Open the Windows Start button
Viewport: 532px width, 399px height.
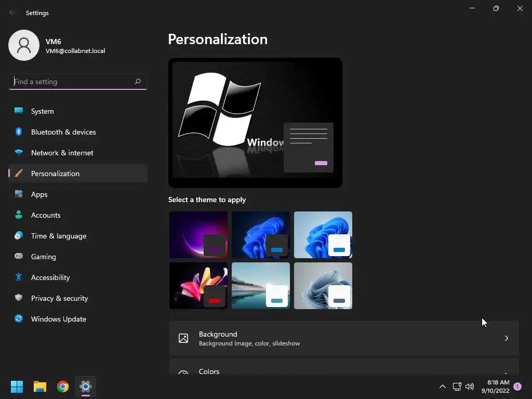[x=17, y=387]
